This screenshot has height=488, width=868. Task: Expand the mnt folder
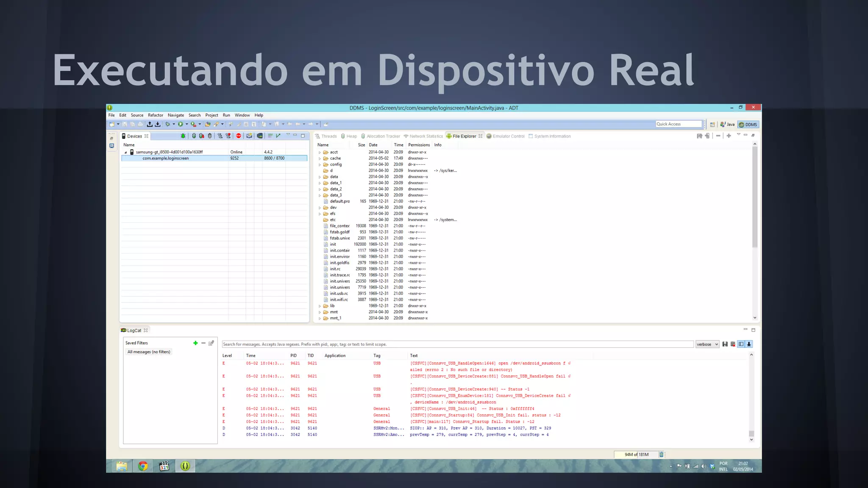pyautogui.click(x=320, y=312)
